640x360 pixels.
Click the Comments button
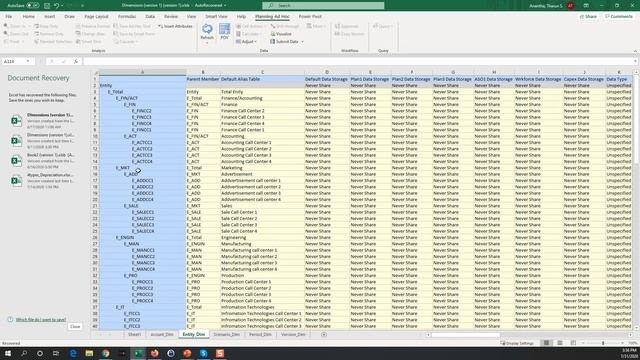619,17
